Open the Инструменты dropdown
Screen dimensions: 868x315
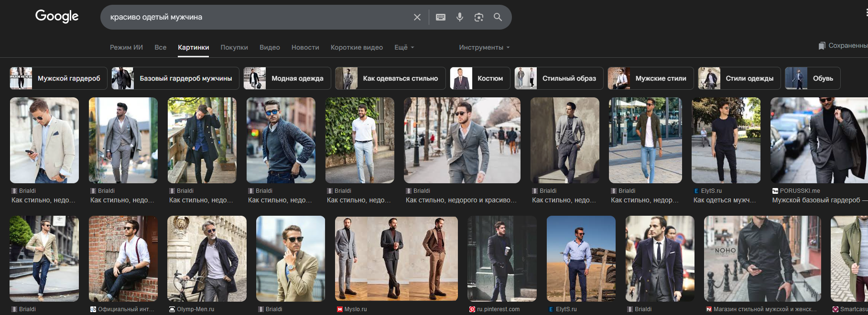pyautogui.click(x=484, y=47)
